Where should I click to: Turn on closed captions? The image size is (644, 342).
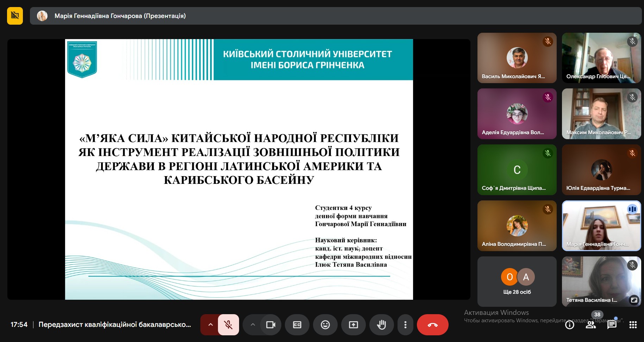point(297,324)
